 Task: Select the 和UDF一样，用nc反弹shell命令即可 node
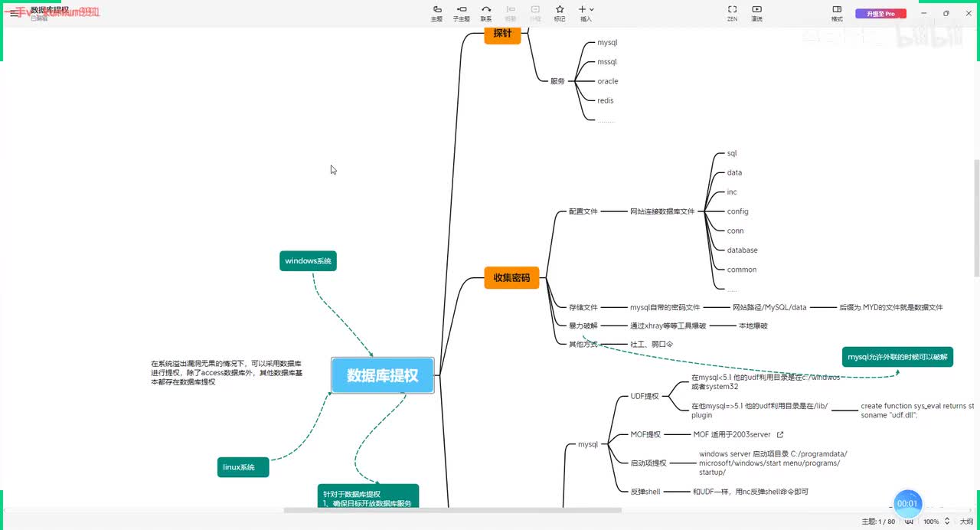pyautogui.click(x=750, y=492)
